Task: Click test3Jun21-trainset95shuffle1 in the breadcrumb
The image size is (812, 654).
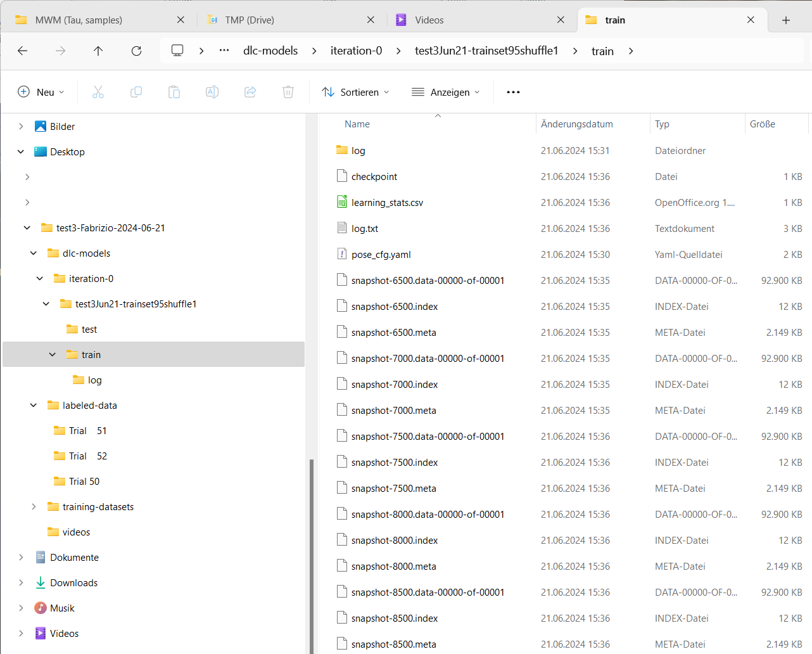Action: 486,51
